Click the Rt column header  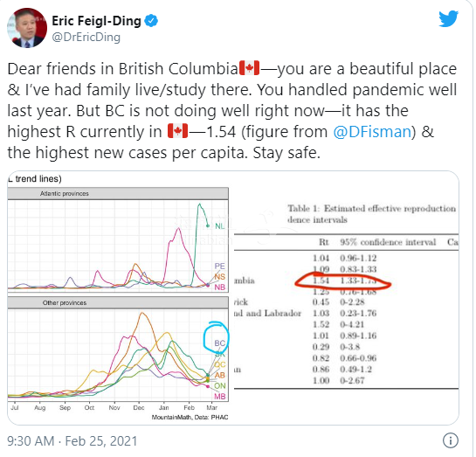324,242
